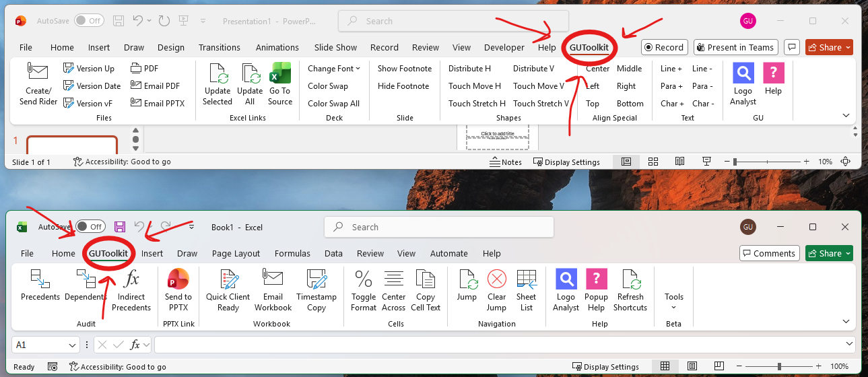Click Show Footnote in PowerPoint ribbon
The image size is (868, 377).
pyautogui.click(x=405, y=68)
